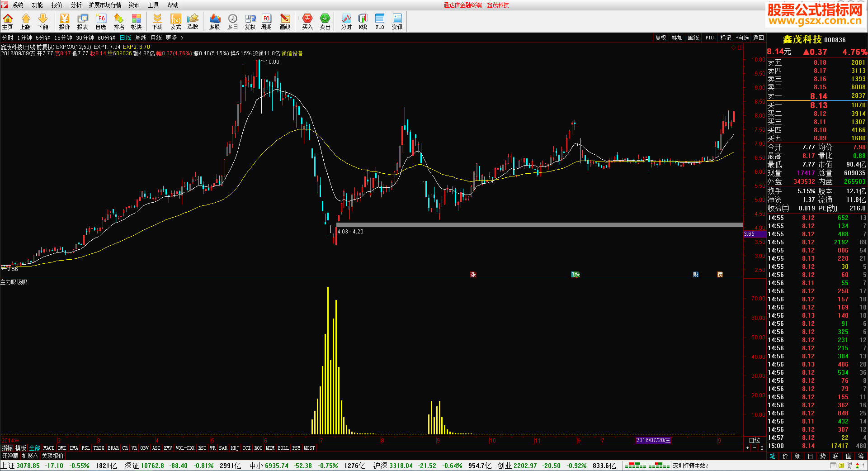Open the 公式 formula manager icon
868x471 pixels.
175,21
